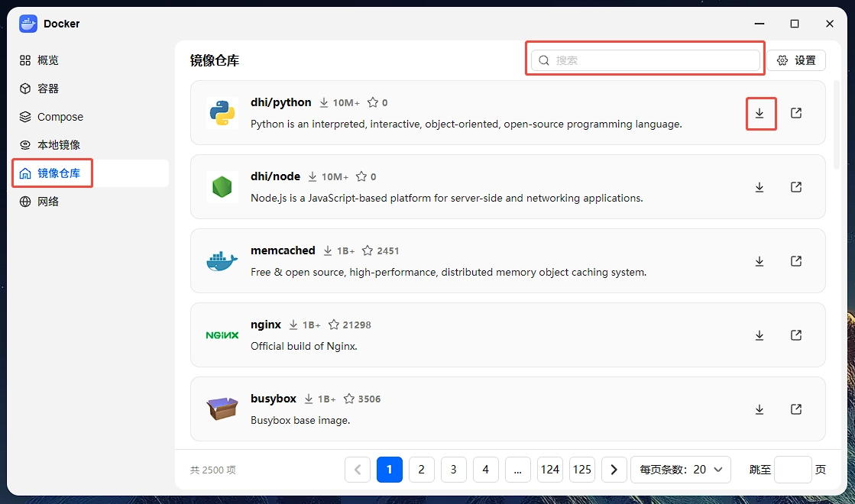Screen dimensions: 855x504
Task: Minimize the Docker window
Action: click(759, 24)
